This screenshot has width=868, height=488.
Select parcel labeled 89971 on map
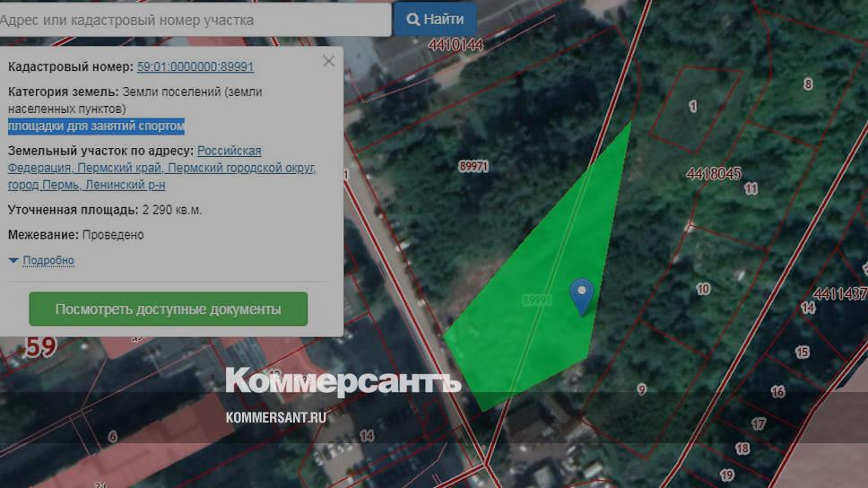473,167
